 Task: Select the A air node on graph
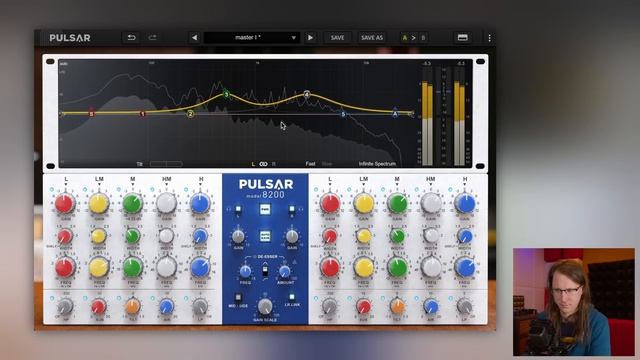pos(395,113)
